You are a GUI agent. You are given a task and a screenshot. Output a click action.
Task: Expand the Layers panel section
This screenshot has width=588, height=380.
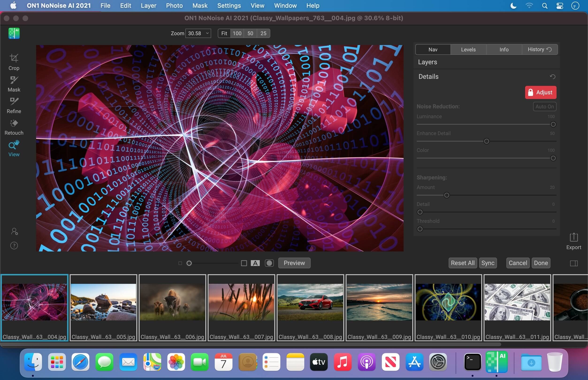(427, 62)
